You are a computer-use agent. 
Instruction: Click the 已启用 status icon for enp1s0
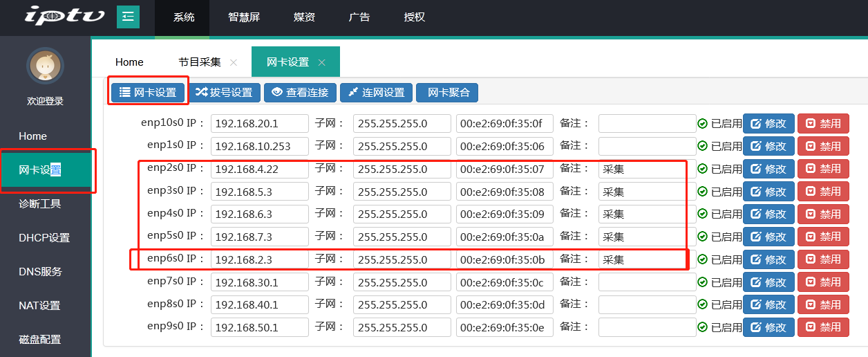(702, 147)
